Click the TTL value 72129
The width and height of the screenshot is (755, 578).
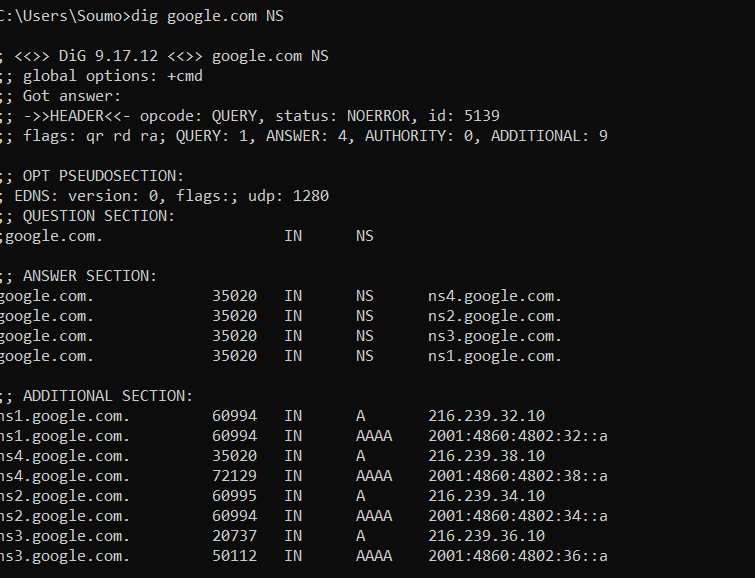234,476
